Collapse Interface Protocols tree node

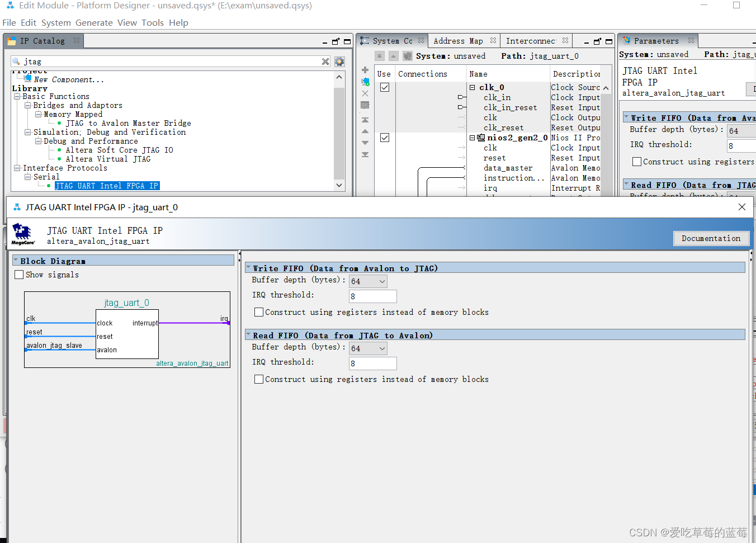(x=17, y=168)
